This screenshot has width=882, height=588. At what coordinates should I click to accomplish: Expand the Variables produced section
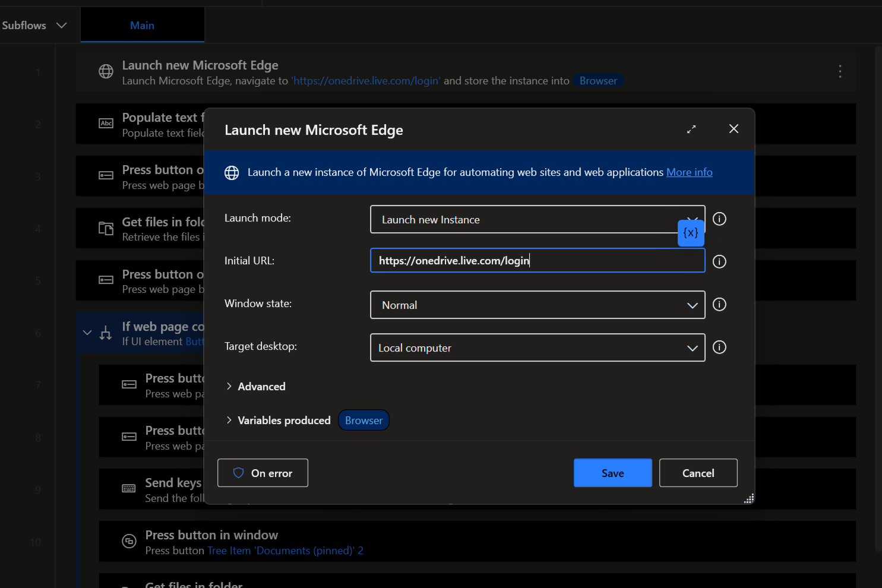(278, 421)
